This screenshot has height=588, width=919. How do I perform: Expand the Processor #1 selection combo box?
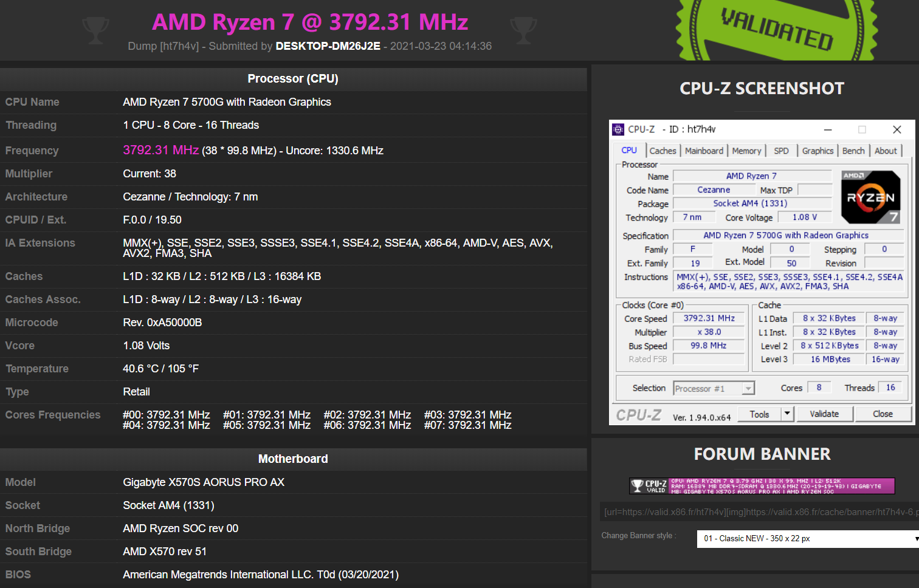click(x=748, y=388)
